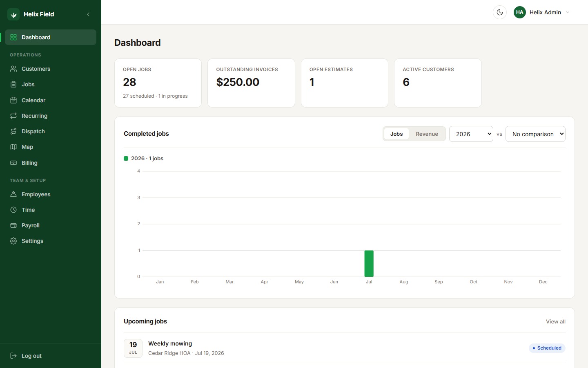Click the Settings gear icon
Screen dimensions: 588x368
click(x=13, y=241)
